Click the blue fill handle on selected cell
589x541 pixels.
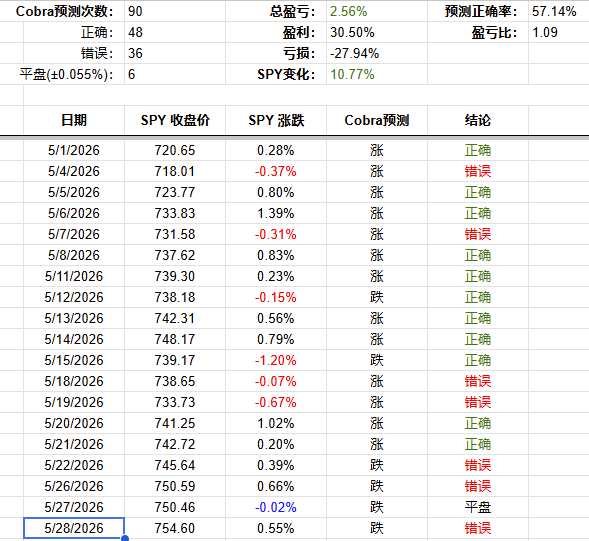click(125, 538)
